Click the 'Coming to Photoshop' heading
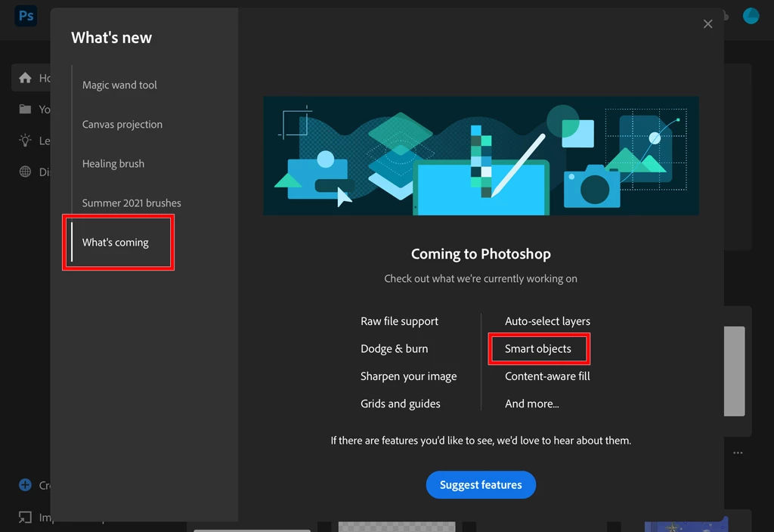The width and height of the screenshot is (774, 532). pos(481,254)
